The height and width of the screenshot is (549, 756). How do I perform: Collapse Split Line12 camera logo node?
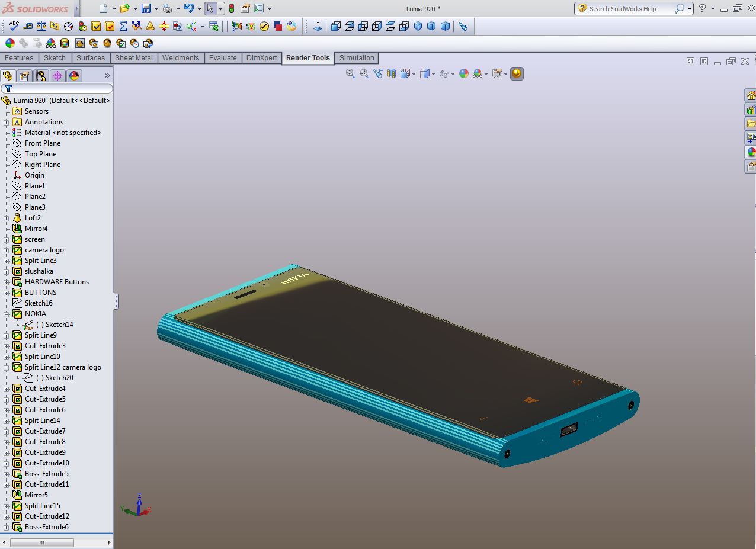(7, 367)
